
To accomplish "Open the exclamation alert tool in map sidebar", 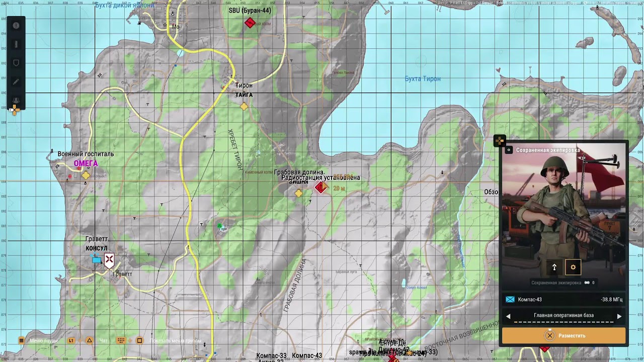I will click(16, 26).
